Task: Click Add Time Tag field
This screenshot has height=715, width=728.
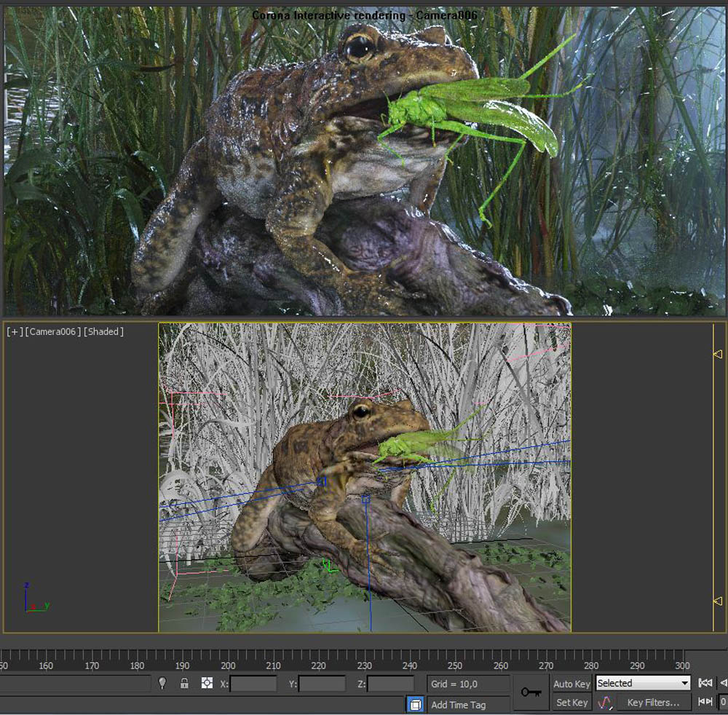Action: pyautogui.click(x=467, y=704)
